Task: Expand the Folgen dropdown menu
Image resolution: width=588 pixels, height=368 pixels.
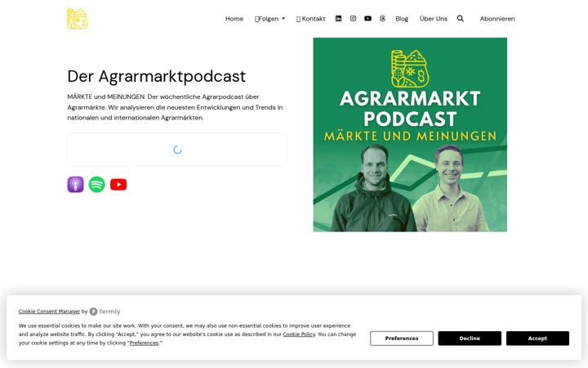Action: click(x=269, y=19)
